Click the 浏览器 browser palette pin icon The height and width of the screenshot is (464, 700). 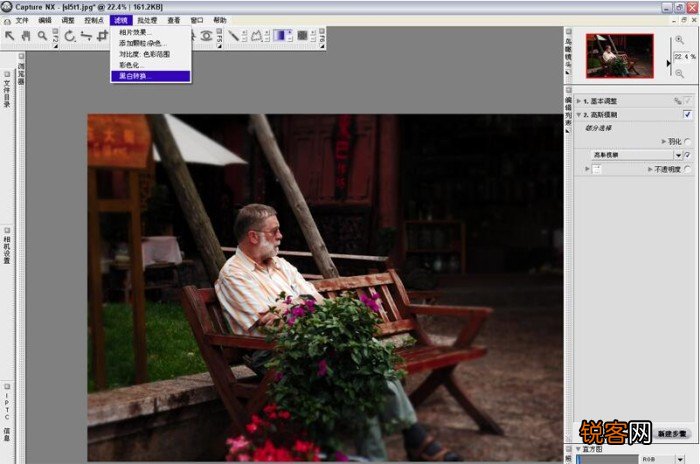point(21,56)
